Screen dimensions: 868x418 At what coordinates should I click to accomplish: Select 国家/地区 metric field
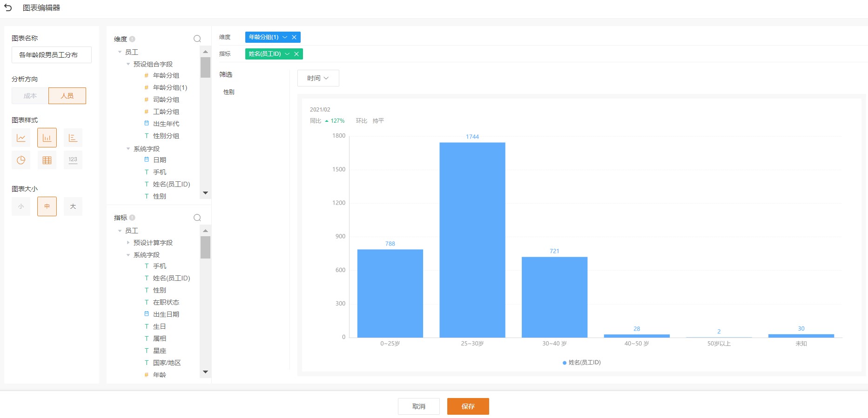[167, 363]
